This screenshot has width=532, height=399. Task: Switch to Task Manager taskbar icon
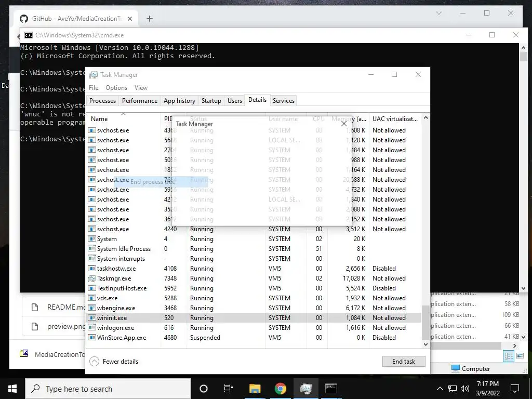(305, 389)
